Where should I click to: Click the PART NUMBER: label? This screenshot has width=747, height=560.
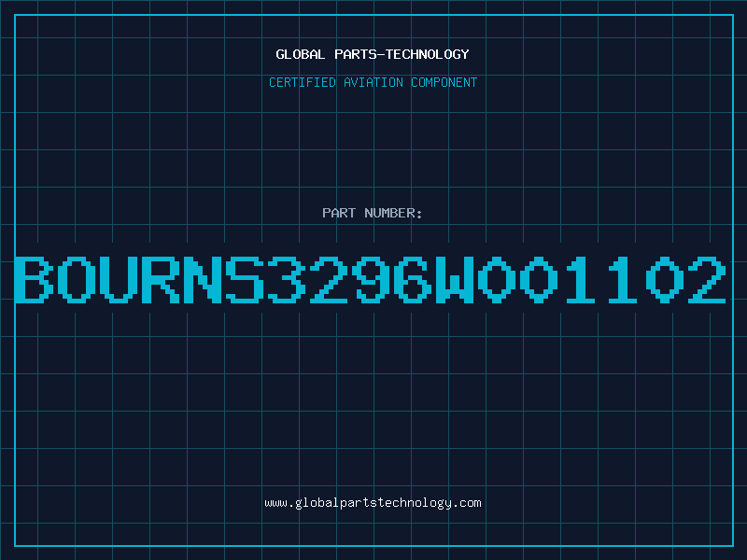(373, 213)
